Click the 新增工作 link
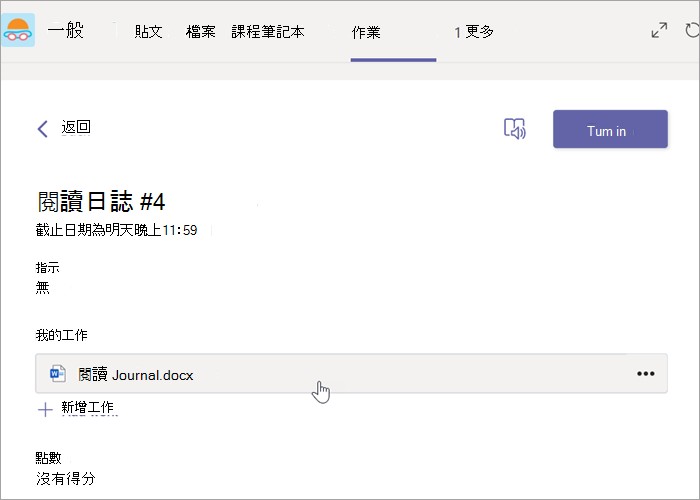Screen dimensions: 700x500 pyautogui.click(x=88, y=408)
